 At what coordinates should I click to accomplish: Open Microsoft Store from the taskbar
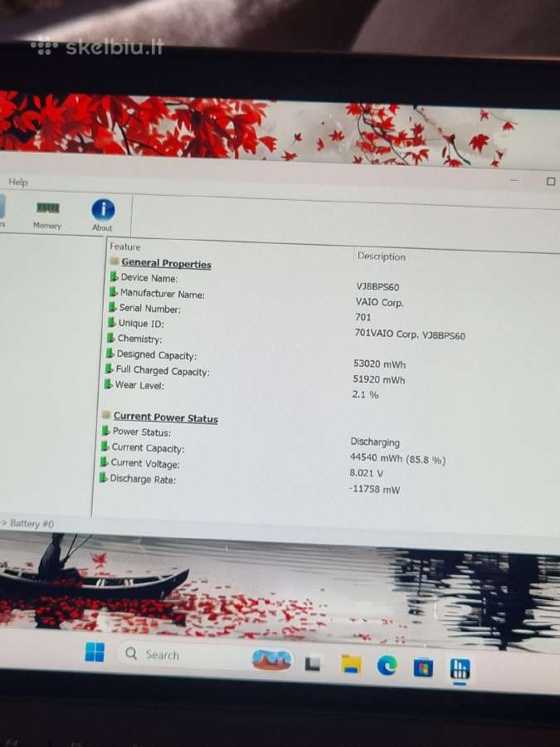click(x=423, y=667)
